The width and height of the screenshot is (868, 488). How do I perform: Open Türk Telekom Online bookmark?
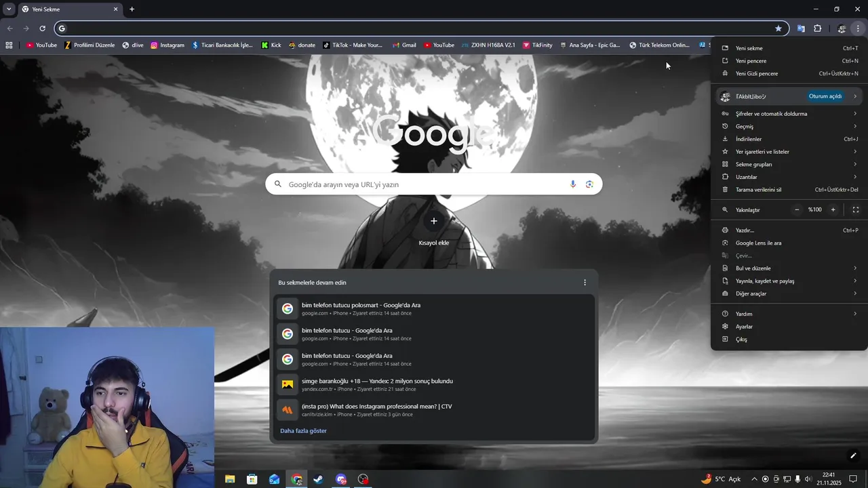pos(659,45)
